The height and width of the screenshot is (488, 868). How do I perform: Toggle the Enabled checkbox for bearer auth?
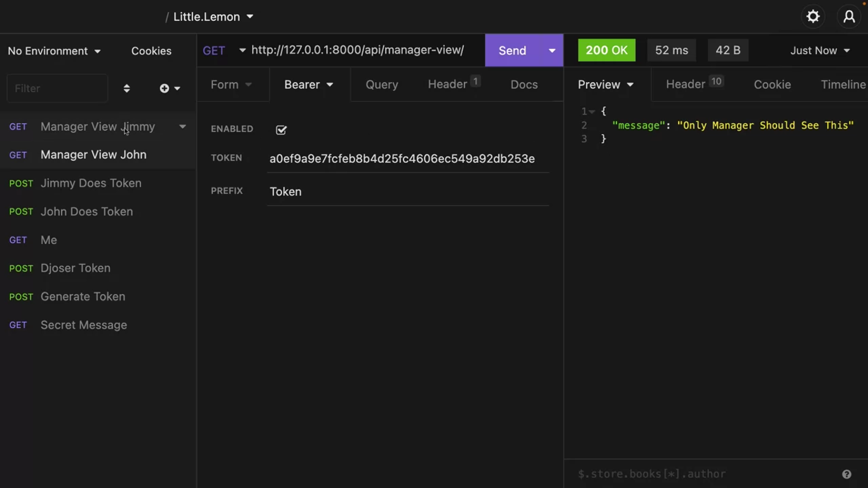(281, 130)
